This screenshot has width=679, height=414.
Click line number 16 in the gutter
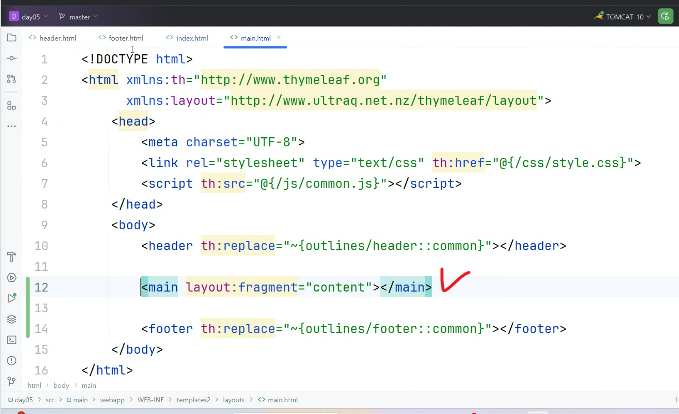41,370
